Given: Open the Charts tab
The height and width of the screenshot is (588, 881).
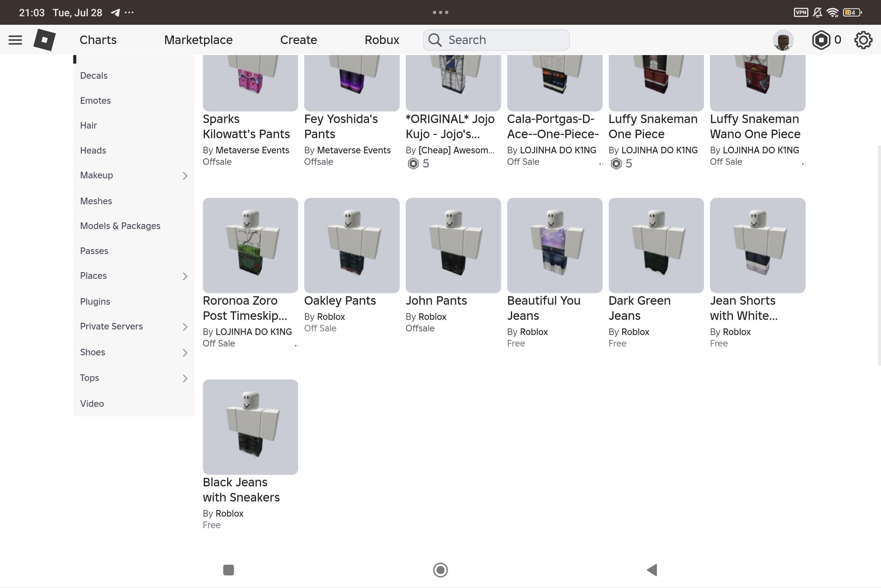Looking at the screenshot, I should click(98, 40).
